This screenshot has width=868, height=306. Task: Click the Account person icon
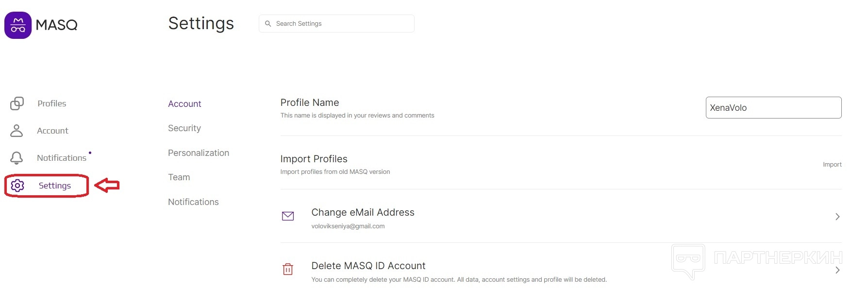point(17,131)
